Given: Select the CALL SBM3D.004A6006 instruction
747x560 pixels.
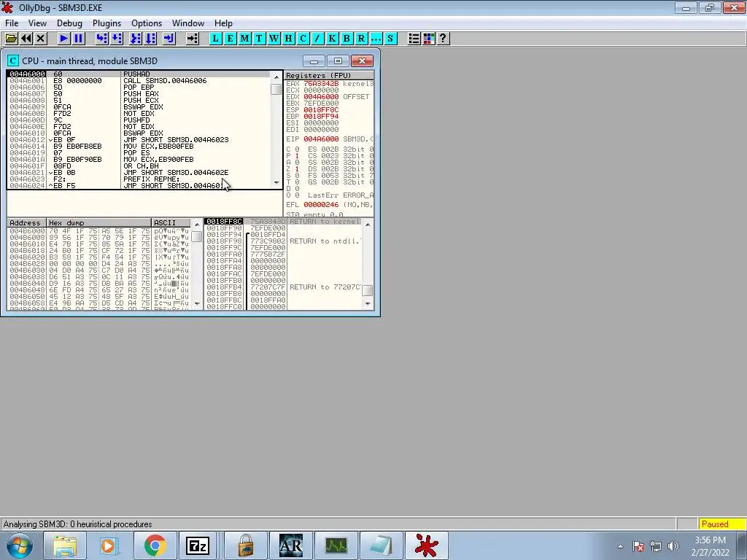Looking at the screenshot, I should point(165,80).
